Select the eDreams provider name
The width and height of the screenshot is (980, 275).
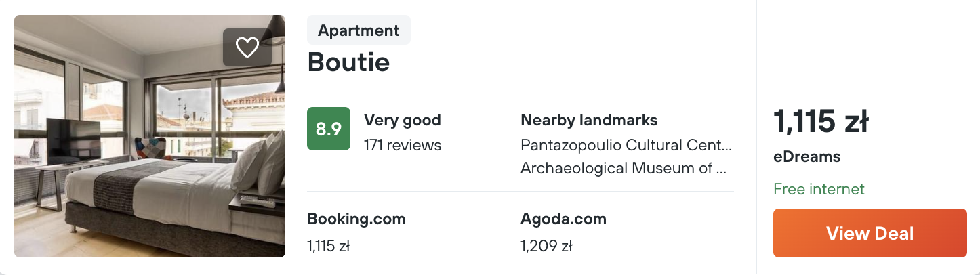click(x=807, y=157)
